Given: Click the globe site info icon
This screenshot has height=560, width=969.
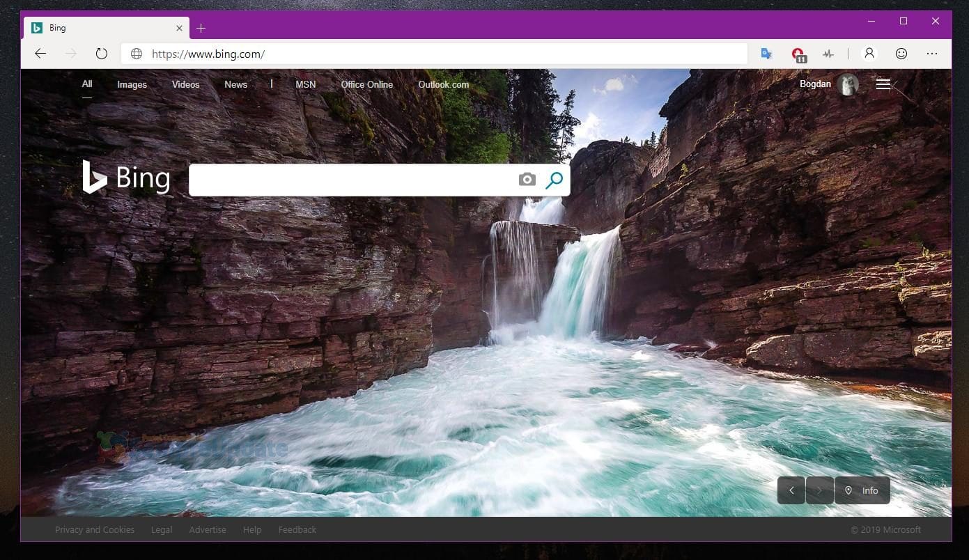Looking at the screenshot, I should tap(137, 54).
